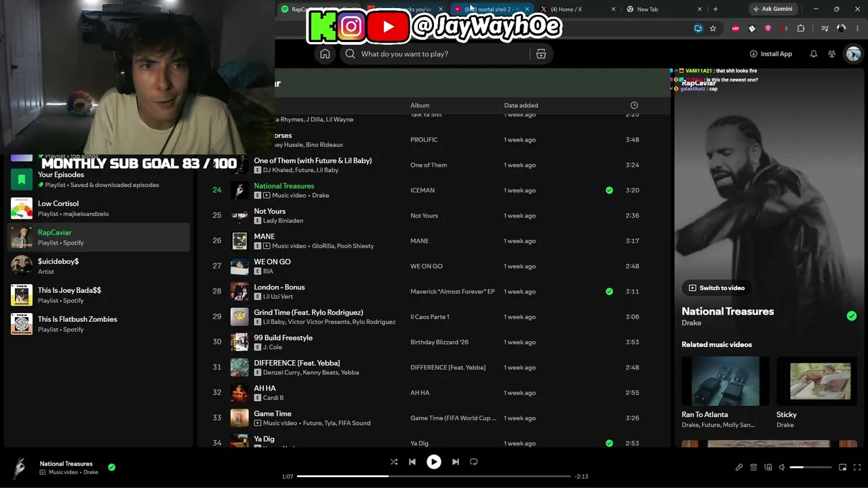Open a new browser tab with plus button
Image resolution: width=868 pixels, height=488 pixels.
pyautogui.click(x=715, y=9)
